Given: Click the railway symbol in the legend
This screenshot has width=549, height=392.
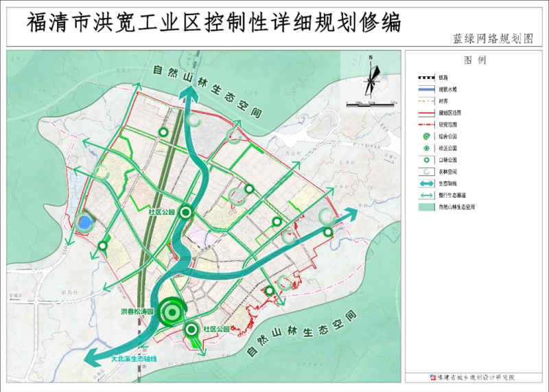Looking at the screenshot, I should click(x=425, y=77).
